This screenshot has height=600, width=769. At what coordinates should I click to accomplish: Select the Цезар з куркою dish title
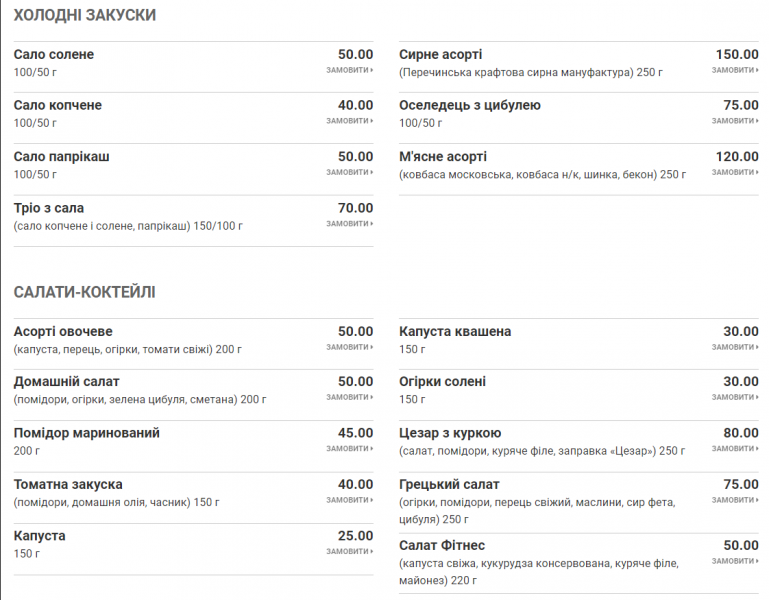(x=450, y=433)
